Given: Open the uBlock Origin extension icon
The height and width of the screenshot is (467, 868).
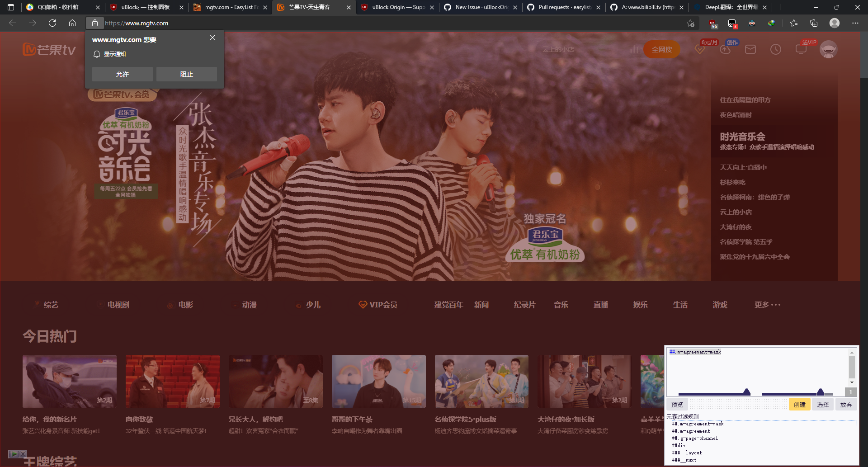Looking at the screenshot, I should click(713, 23).
